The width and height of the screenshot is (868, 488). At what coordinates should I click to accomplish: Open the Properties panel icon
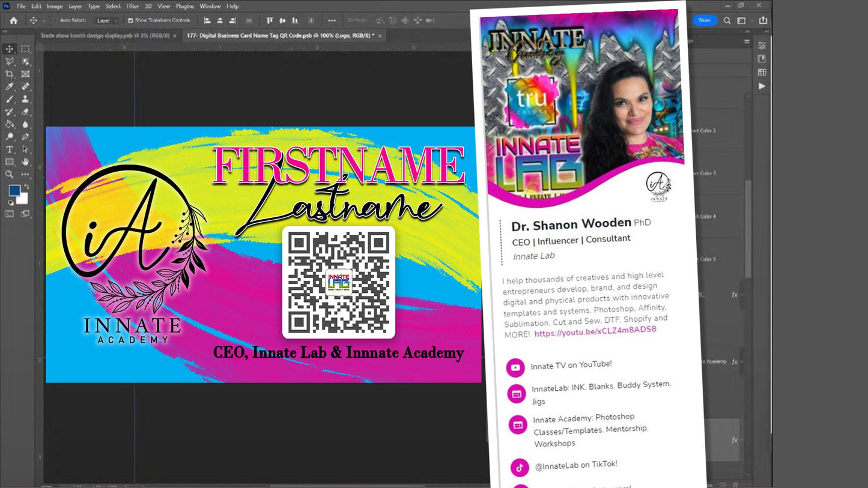pyautogui.click(x=762, y=46)
